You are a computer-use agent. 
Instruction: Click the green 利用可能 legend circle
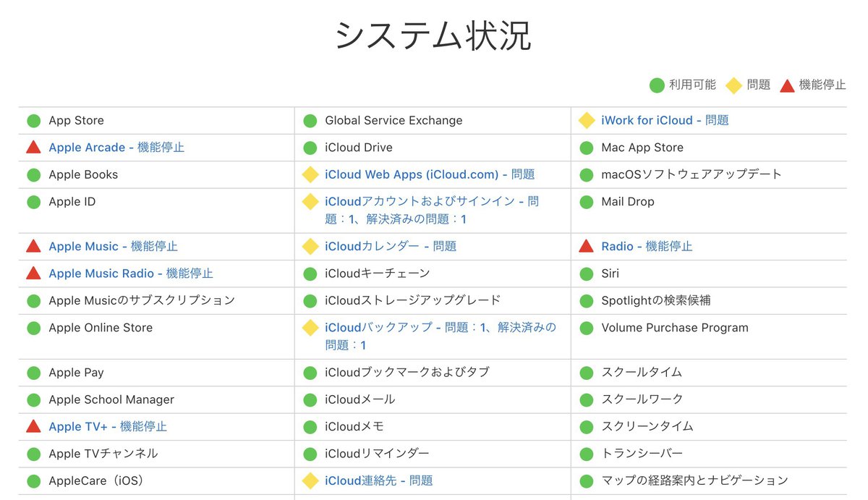click(657, 85)
